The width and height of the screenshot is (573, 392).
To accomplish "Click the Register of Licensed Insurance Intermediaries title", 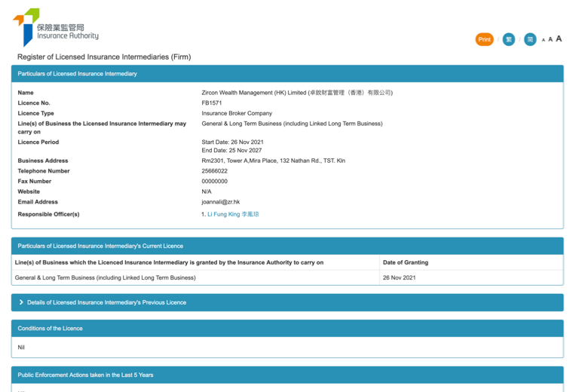I will [104, 57].
